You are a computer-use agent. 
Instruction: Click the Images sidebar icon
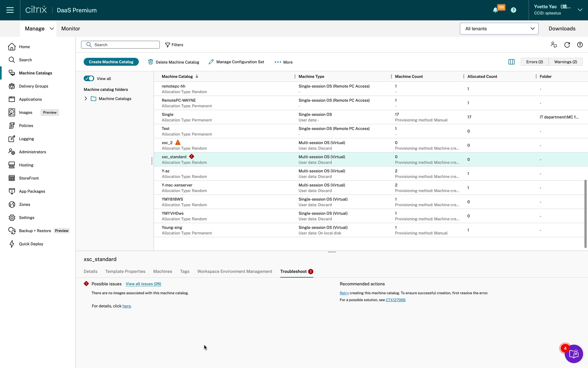point(12,112)
